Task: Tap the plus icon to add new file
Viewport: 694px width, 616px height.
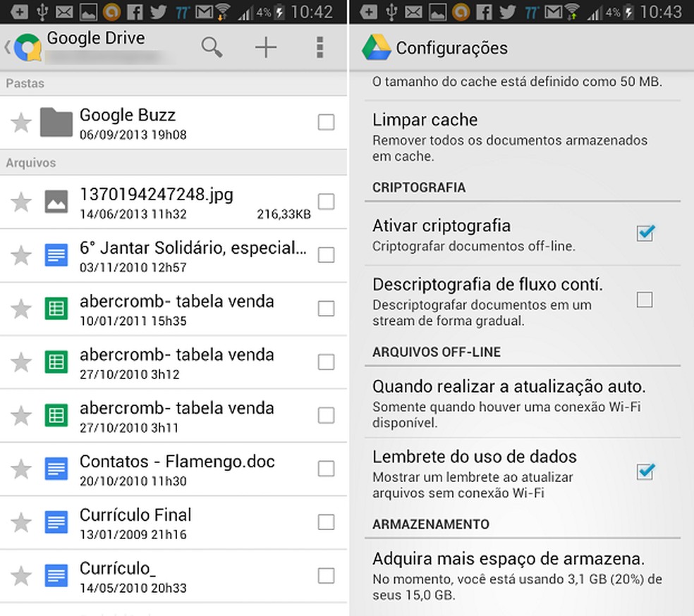Action: point(266,47)
